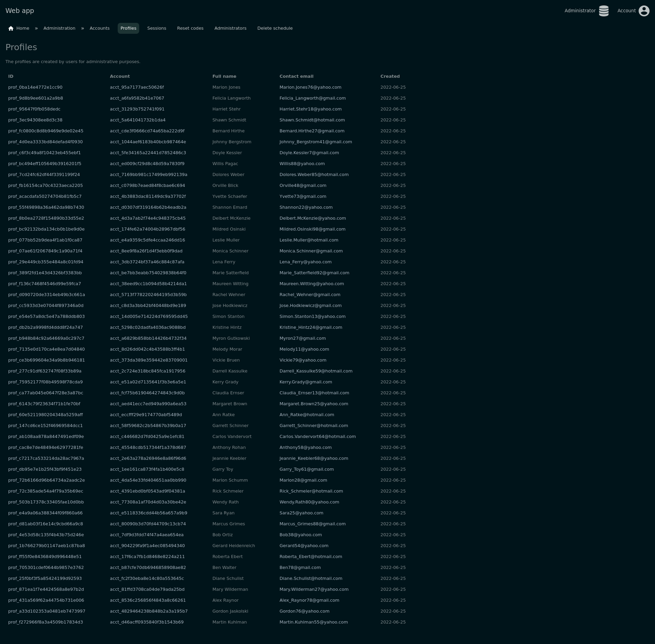Click the Account user avatar icon
This screenshot has height=644, width=655.
pyautogui.click(x=644, y=11)
